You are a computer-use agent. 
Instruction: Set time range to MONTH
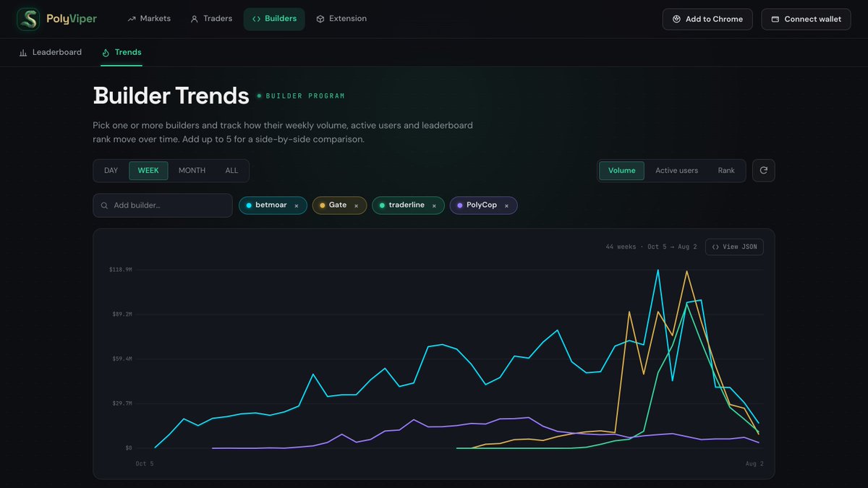tap(192, 171)
